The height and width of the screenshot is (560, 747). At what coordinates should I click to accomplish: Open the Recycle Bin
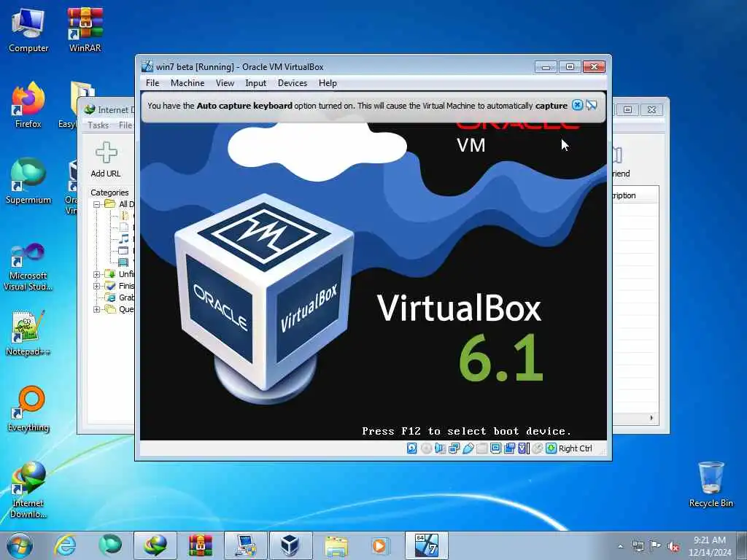pyautogui.click(x=711, y=484)
